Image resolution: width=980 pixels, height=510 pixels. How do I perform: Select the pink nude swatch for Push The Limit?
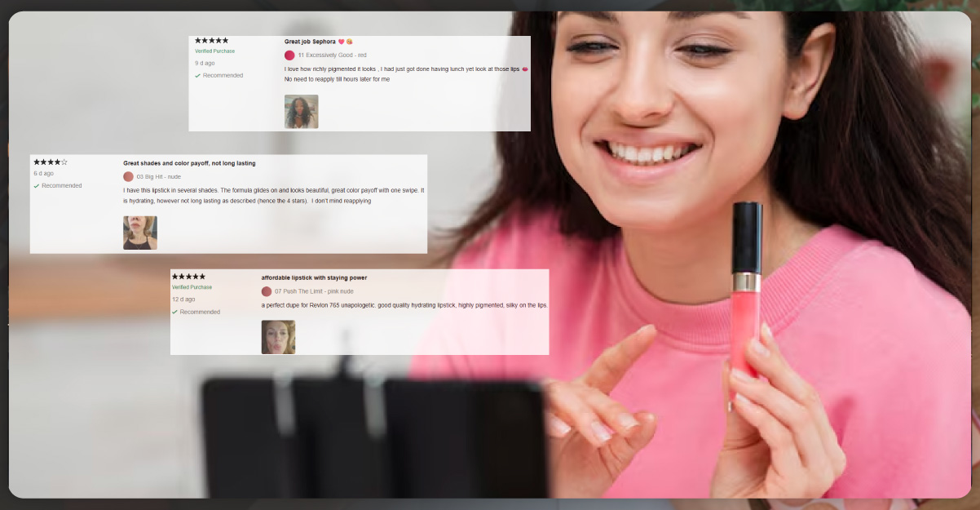click(x=267, y=291)
